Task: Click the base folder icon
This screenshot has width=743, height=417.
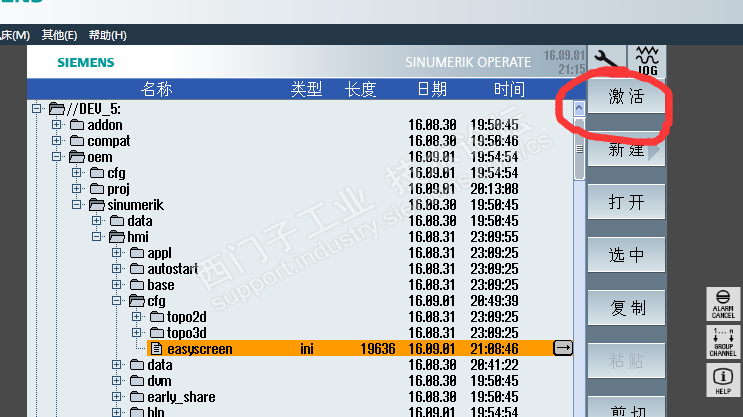Action: click(x=137, y=285)
